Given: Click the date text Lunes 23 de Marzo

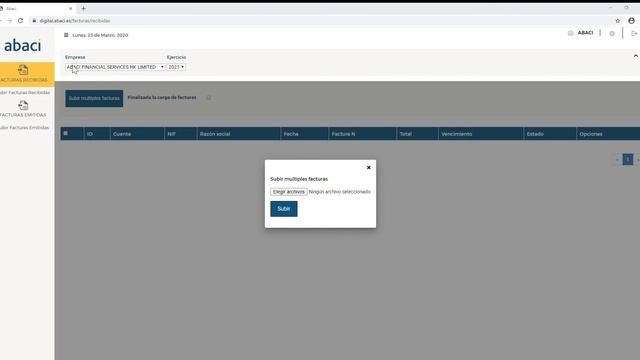Looking at the screenshot, I should click(100, 35).
